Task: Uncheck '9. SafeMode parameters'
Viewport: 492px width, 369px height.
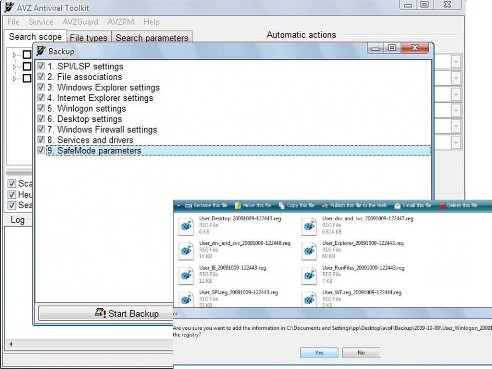Action: click(x=41, y=150)
